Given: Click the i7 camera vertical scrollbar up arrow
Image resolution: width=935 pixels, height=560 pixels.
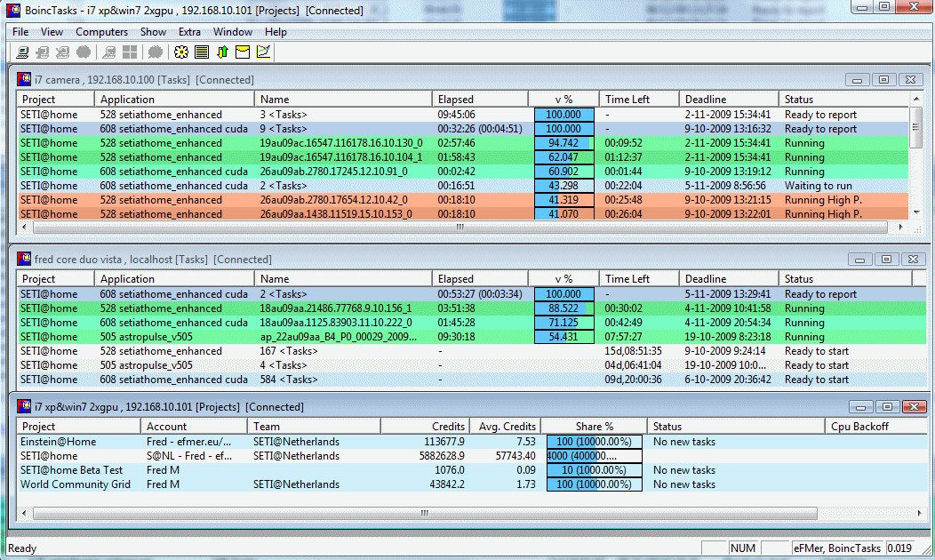Looking at the screenshot, I should [x=916, y=99].
